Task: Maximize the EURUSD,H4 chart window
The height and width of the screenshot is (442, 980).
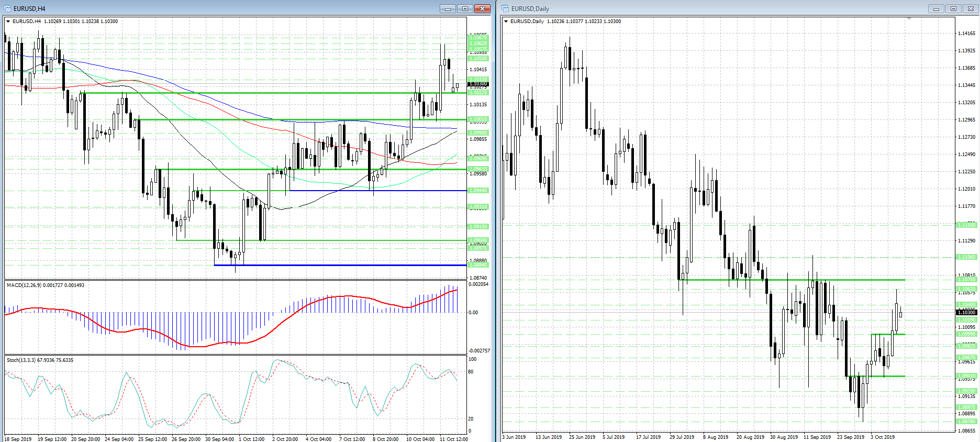Action: click(464, 8)
